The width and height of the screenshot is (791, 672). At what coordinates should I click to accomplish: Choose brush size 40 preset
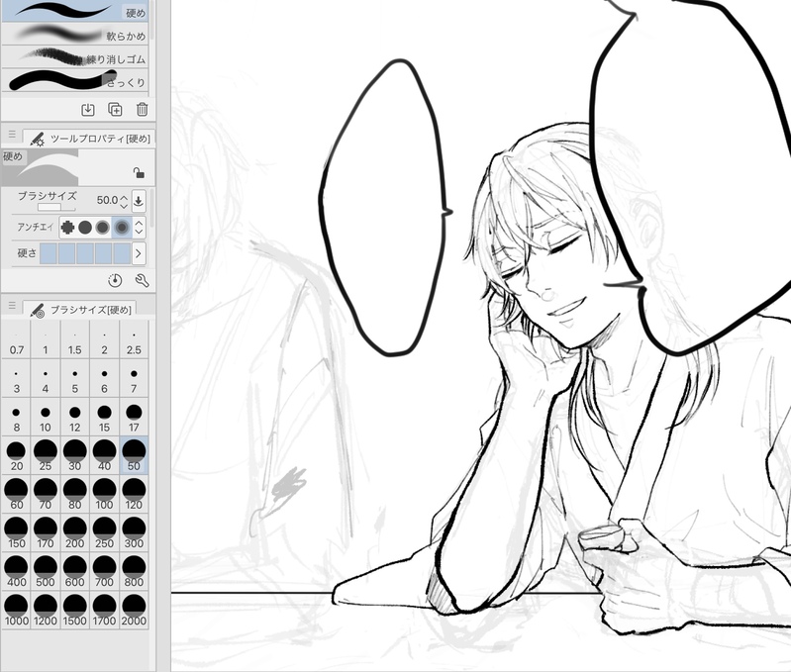104,455
